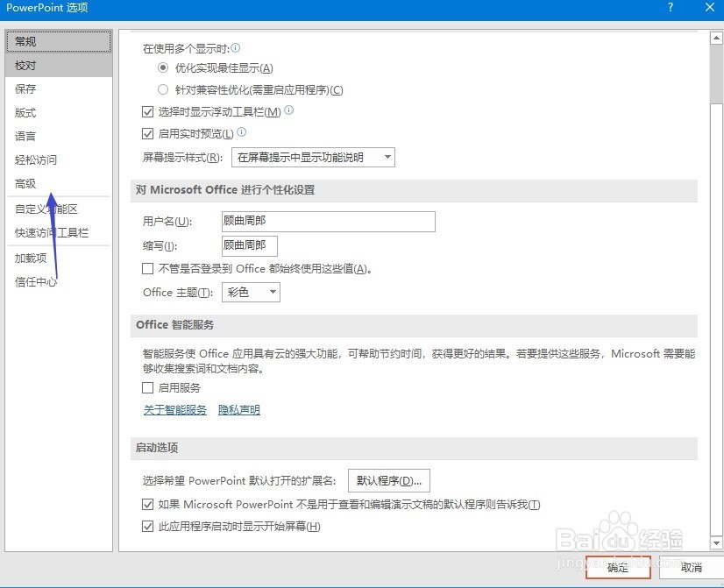The height and width of the screenshot is (588, 724).
Task: Open the 屏幕提示样式 dropdown
Action: [387, 157]
